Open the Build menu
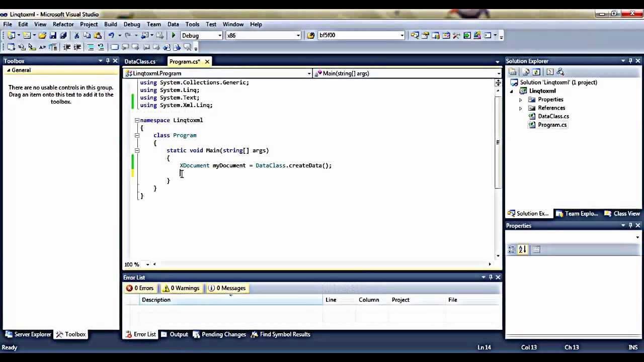 tap(111, 24)
